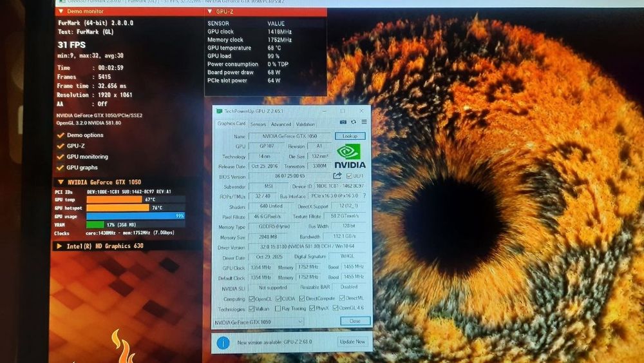Click the TechPowerUp GPU-Z title icon

point(219,111)
